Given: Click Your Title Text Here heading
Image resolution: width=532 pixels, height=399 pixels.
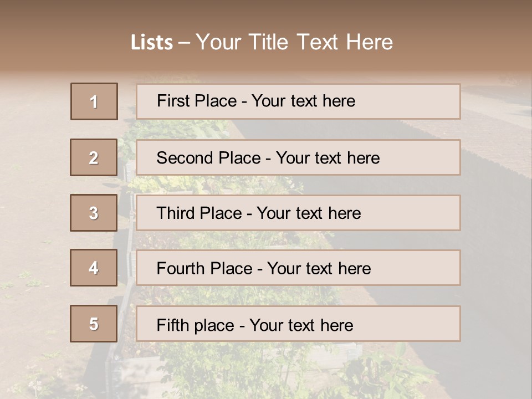Looking at the screenshot, I should [294, 43].
